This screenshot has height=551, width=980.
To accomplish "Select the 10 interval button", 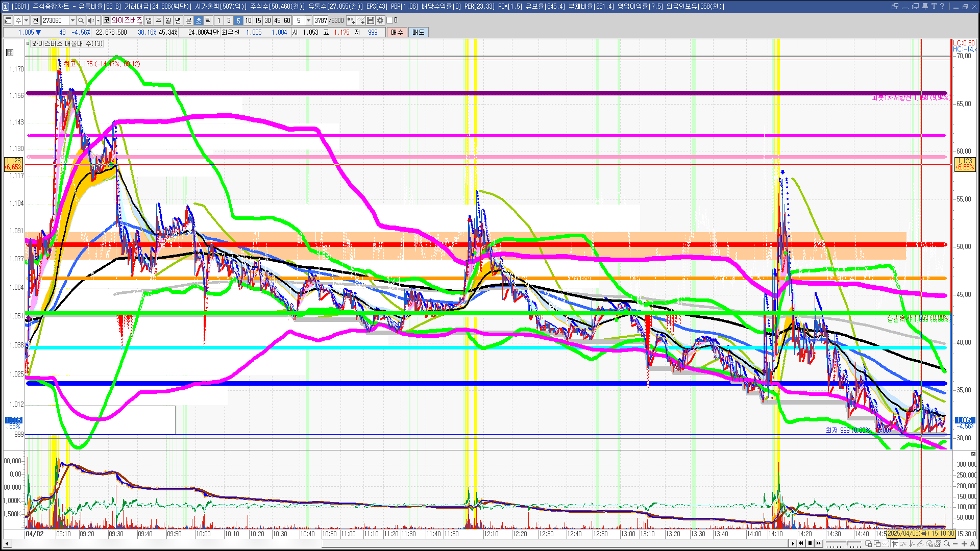I will tap(248, 20).
